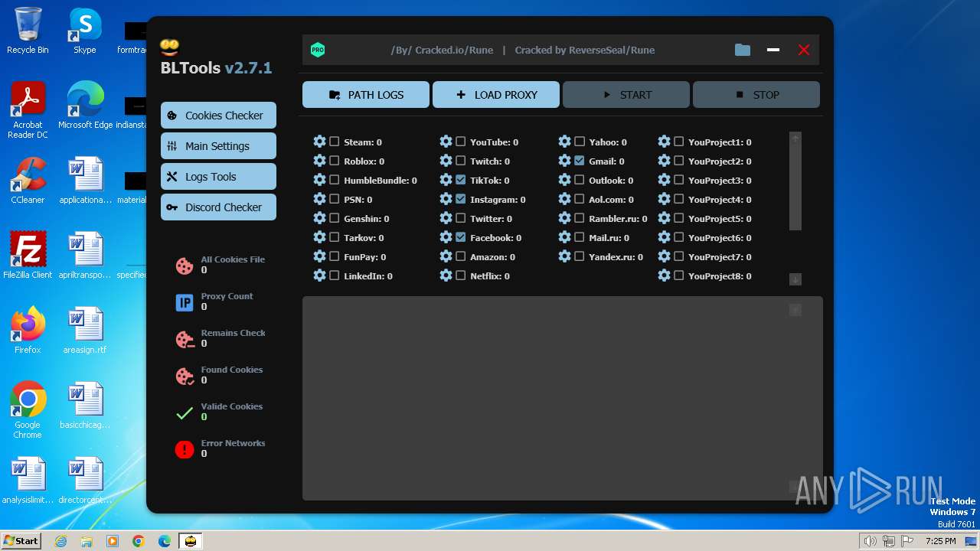Open the Main Settings tab

point(218,146)
